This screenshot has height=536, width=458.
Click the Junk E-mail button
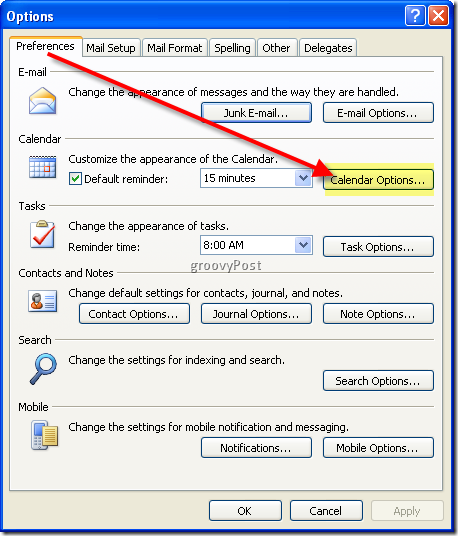[256, 113]
